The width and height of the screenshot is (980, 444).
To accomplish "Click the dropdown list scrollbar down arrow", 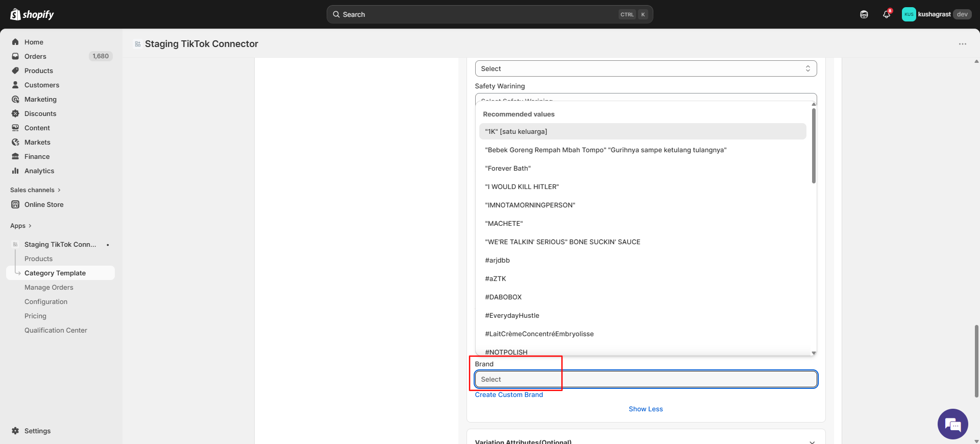I will click(x=814, y=353).
